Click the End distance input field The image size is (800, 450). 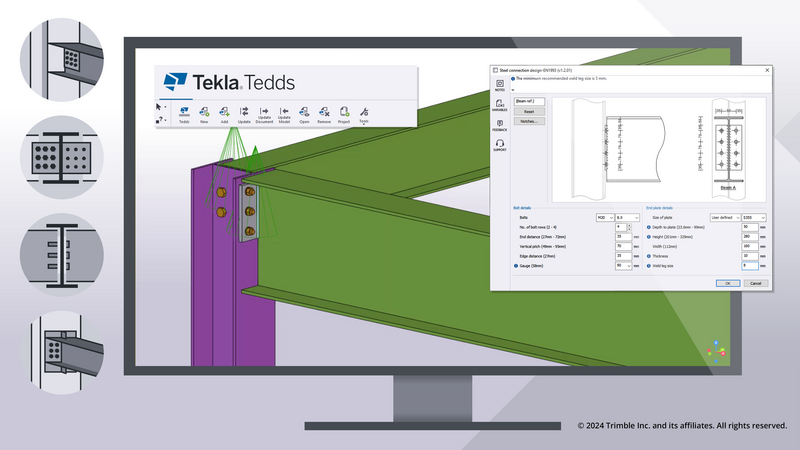click(623, 237)
